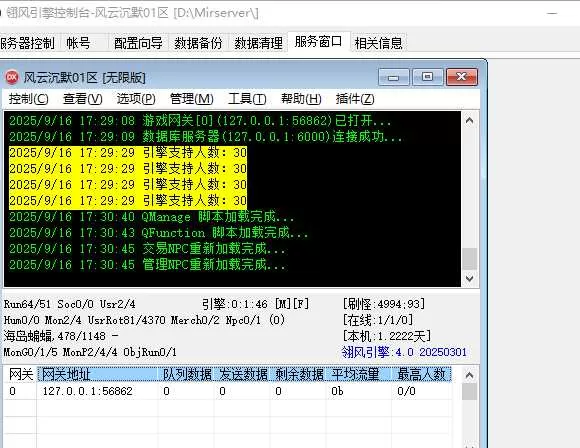Open the 插件(Z) menu
This screenshot has height=448, width=580.
click(355, 99)
